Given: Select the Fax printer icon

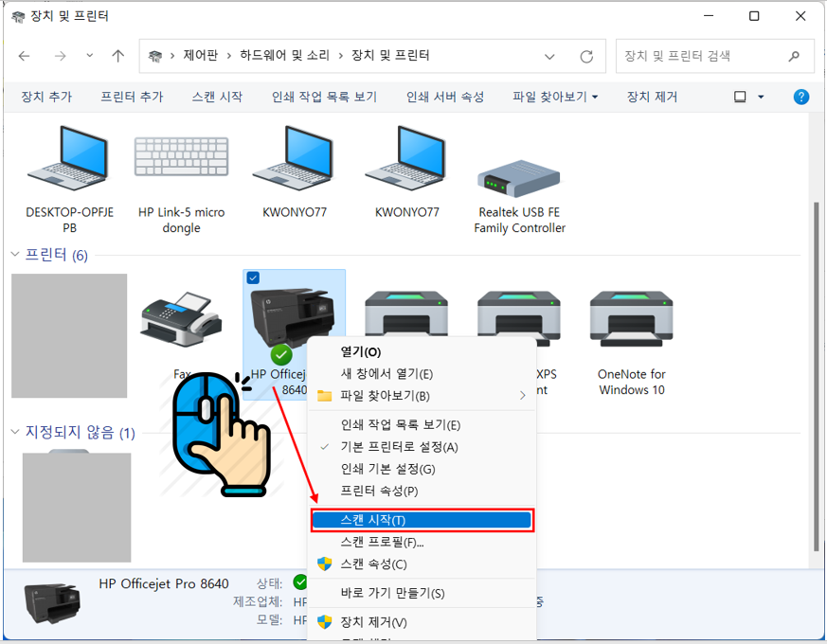Looking at the screenshot, I should click(x=182, y=319).
